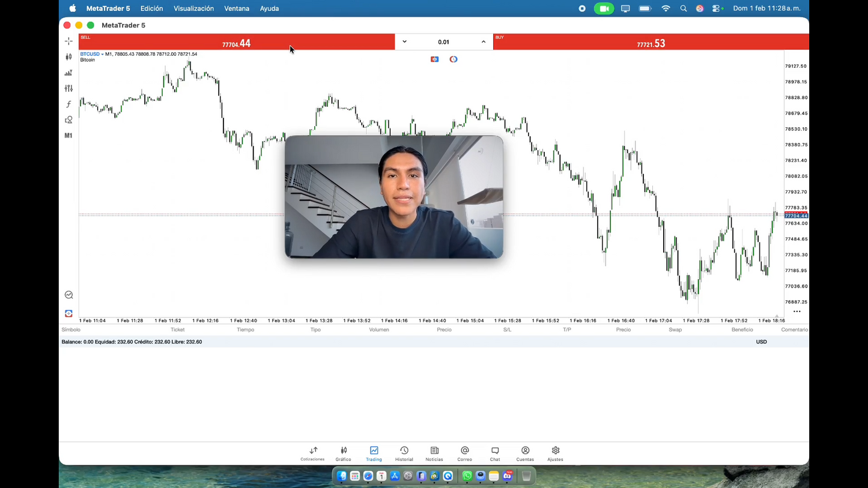The height and width of the screenshot is (488, 868).
Task: Open chart properties with the sliders icon
Action: (x=68, y=88)
